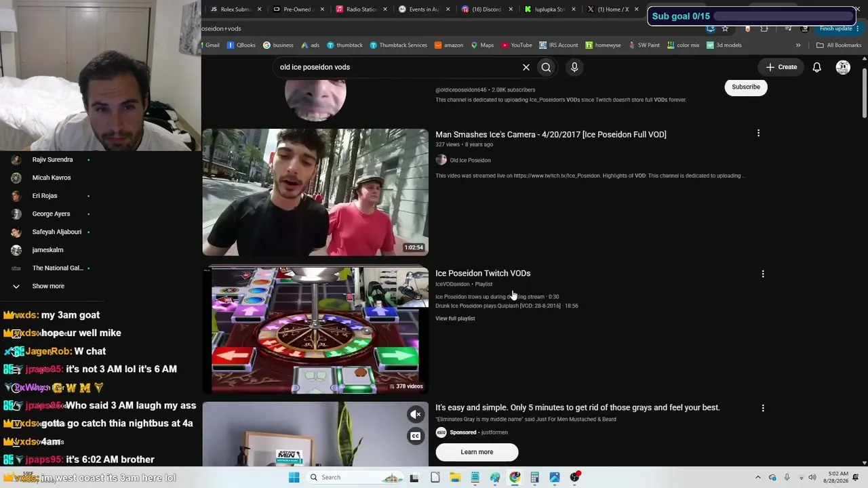Open Man Smashes Ice's Camera video title
The image size is (868, 488).
pyautogui.click(x=551, y=134)
